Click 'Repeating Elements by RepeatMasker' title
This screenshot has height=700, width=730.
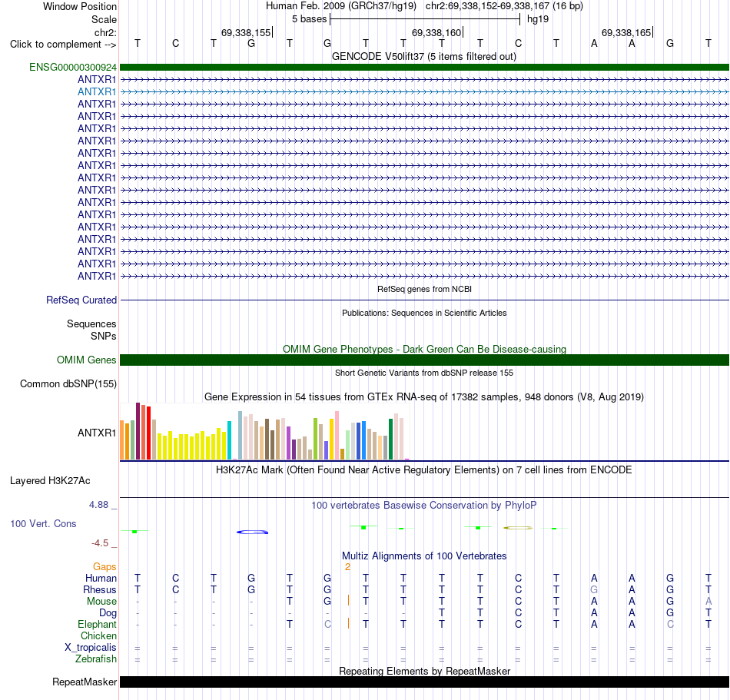[x=424, y=671]
